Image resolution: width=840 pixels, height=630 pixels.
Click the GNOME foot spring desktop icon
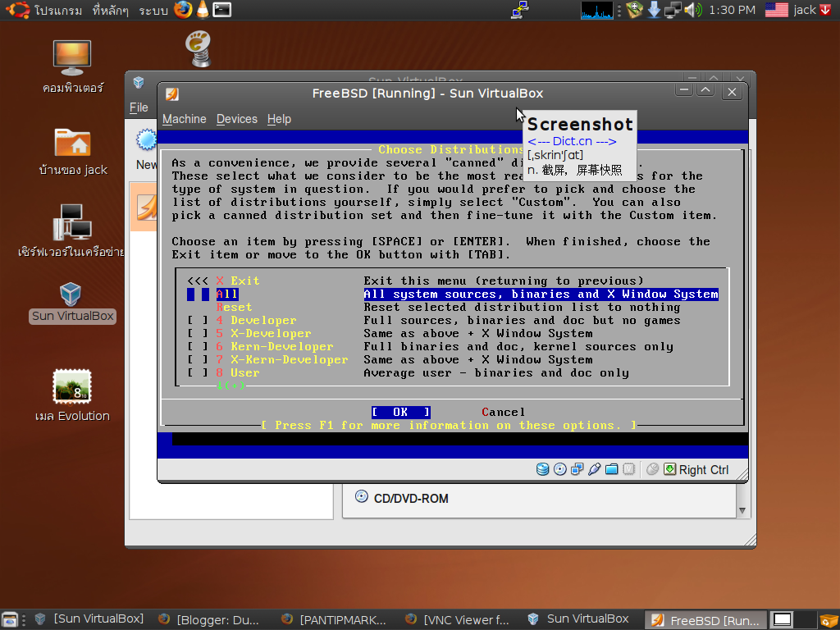pos(199,48)
